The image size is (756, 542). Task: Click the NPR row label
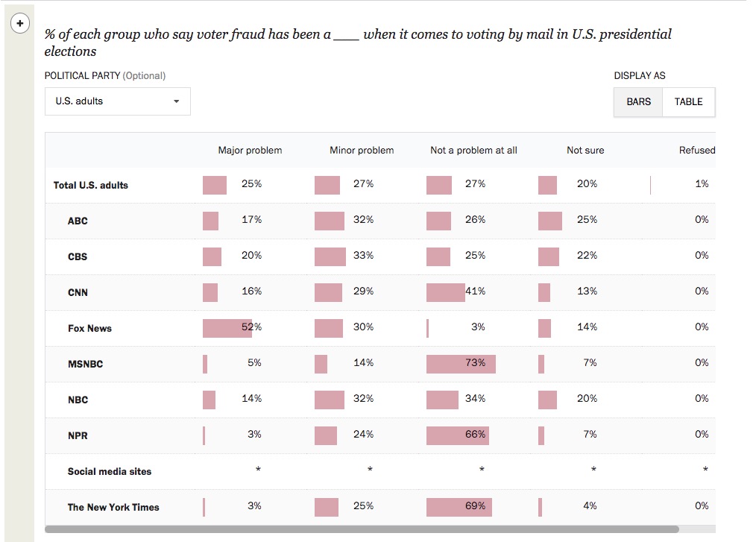coord(78,436)
